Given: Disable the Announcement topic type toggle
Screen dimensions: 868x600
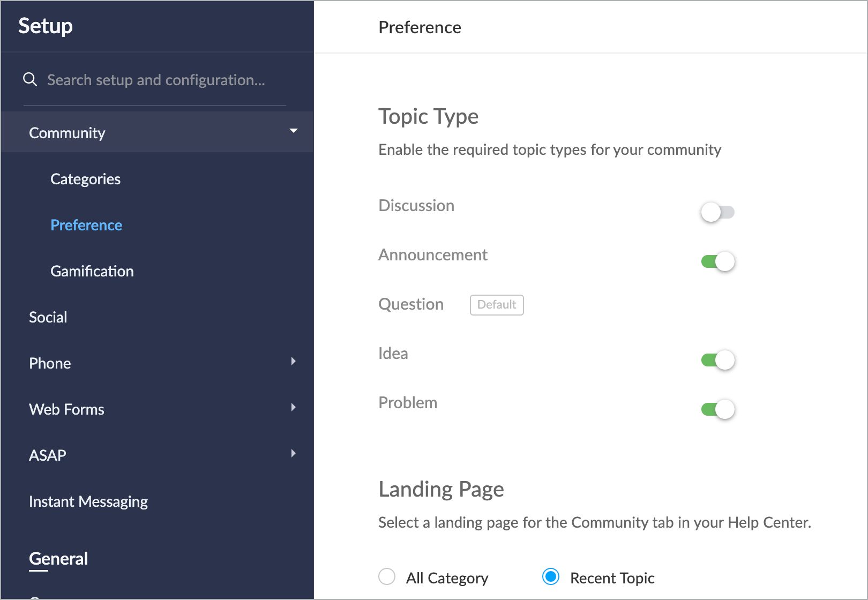Looking at the screenshot, I should point(717,261).
